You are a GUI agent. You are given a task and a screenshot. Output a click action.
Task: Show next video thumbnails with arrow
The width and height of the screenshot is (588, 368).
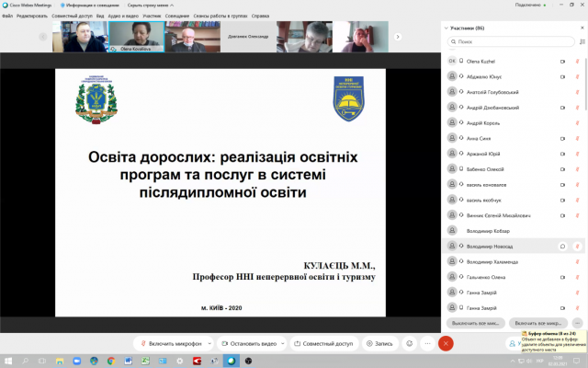coord(398,37)
